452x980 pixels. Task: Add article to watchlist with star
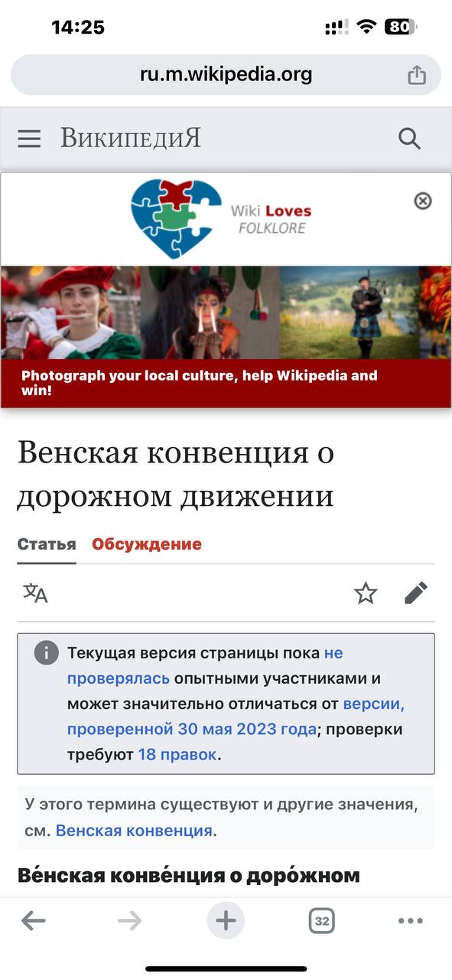click(366, 593)
